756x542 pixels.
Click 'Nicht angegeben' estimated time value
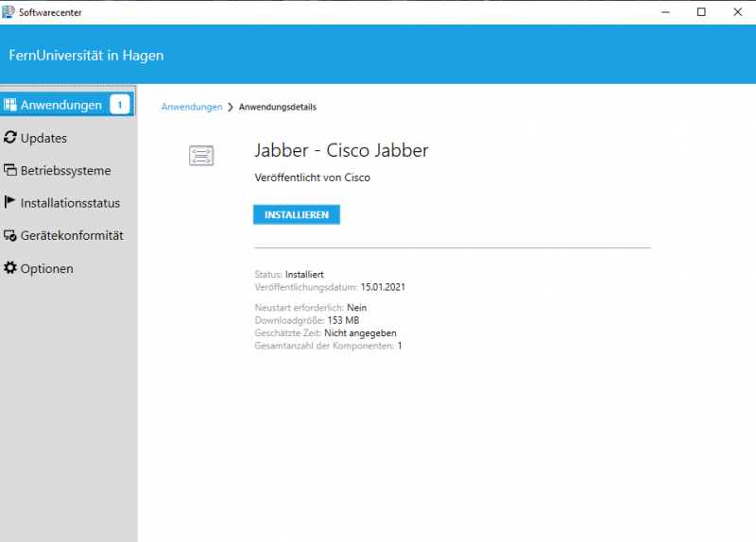tap(360, 333)
